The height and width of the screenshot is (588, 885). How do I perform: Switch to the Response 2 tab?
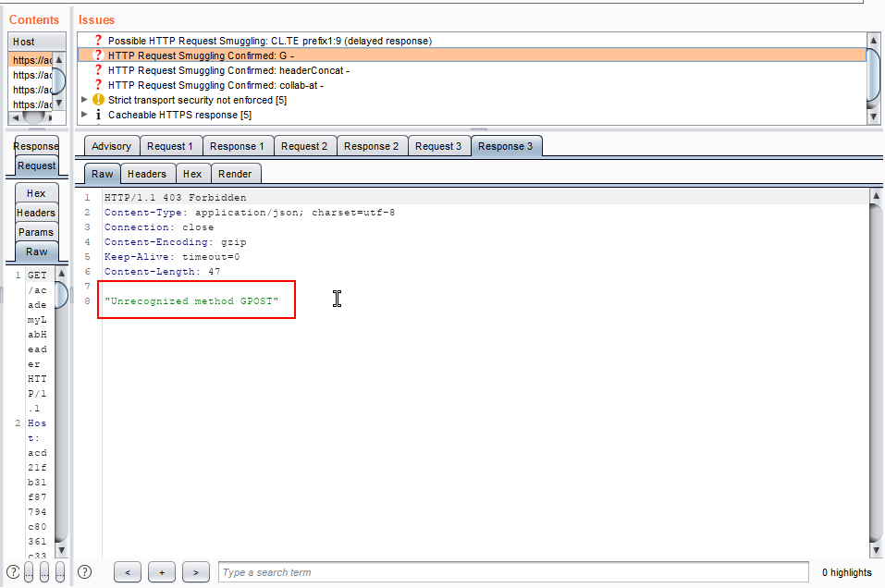click(372, 146)
